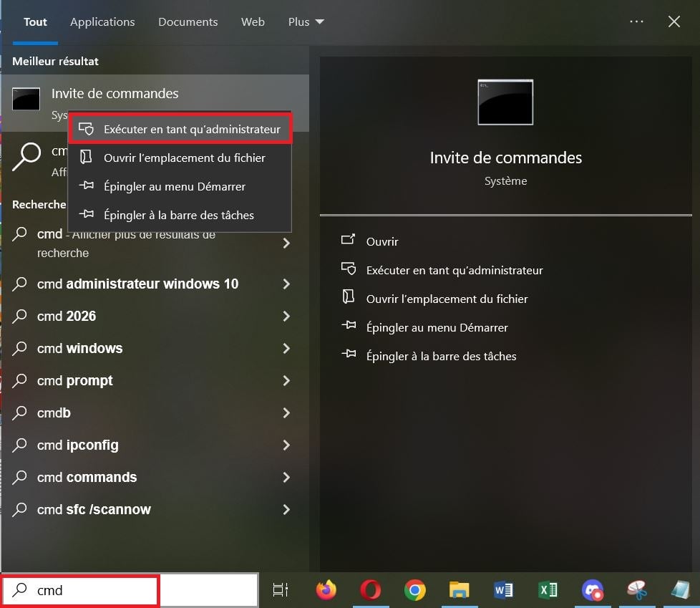Select Épingler au menu Démarrer in context menu
This screenshot has width=700, height=608.
coord(180,186)
